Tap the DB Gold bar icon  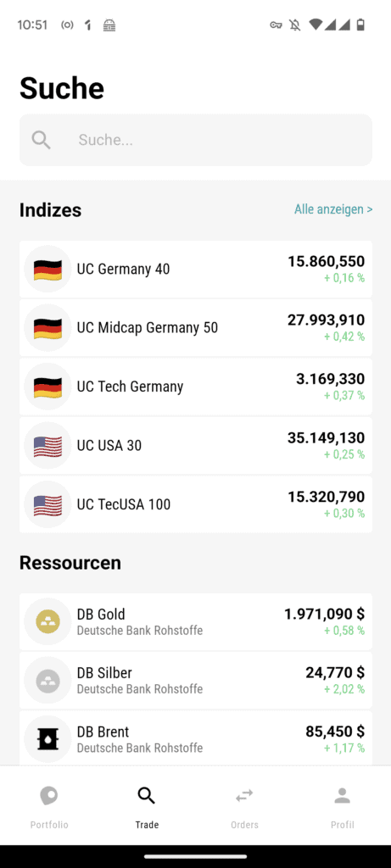(x=47, y=621)
